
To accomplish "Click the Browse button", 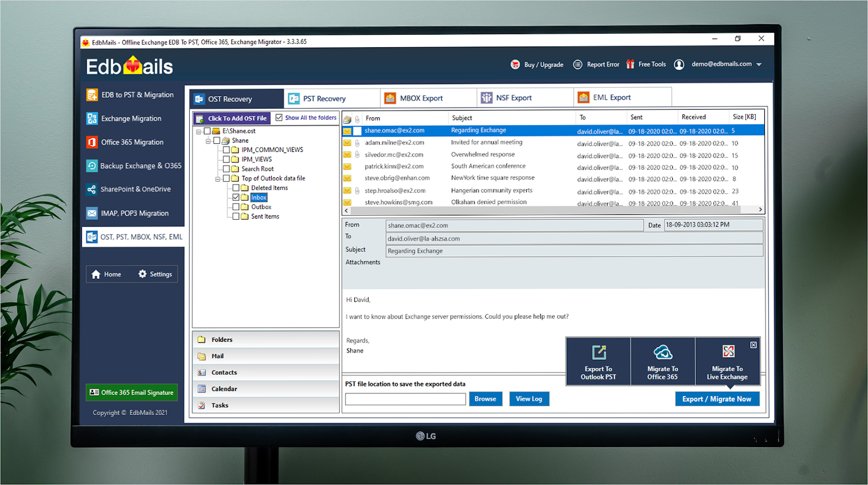I will 486,399.
